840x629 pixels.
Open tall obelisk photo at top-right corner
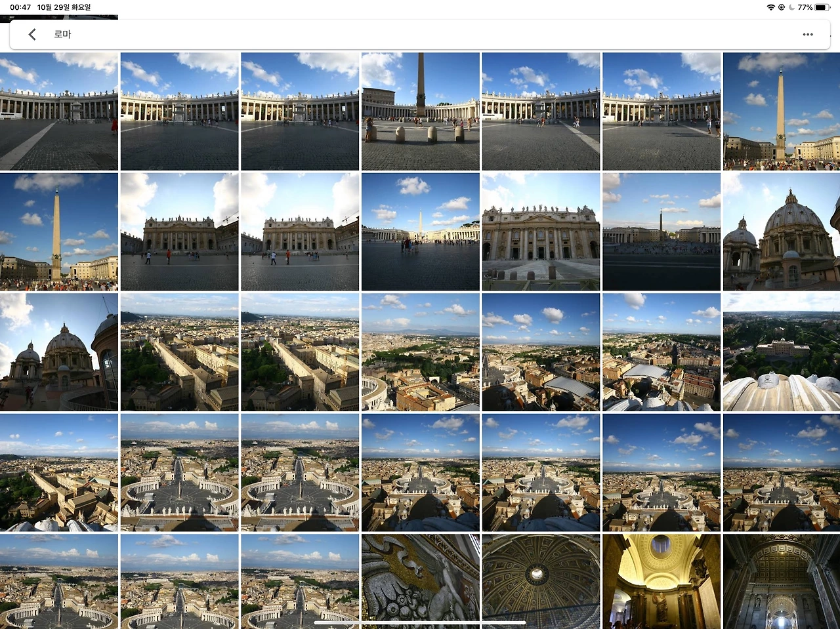coord(782,112)
